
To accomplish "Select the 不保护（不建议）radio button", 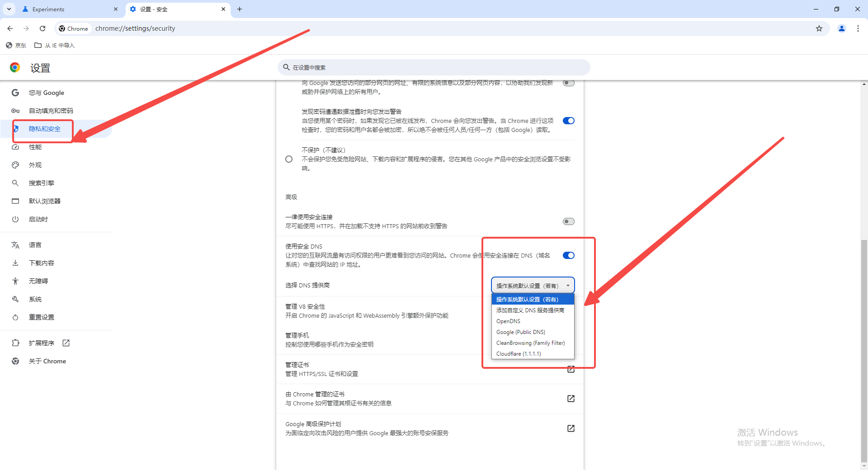I will [289, 159].
